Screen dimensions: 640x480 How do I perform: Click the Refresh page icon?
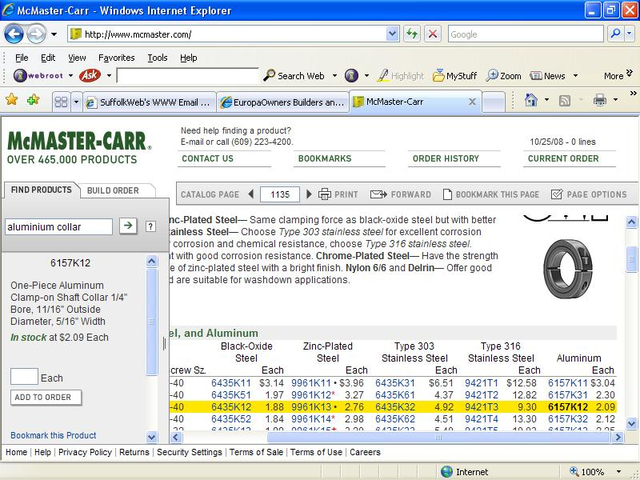point(412,34)
